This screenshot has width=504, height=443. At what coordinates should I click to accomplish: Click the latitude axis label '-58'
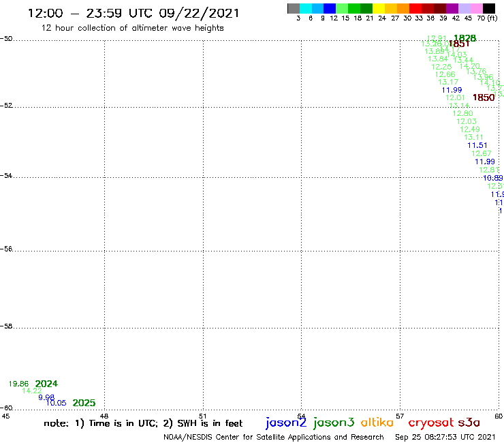coord(6,326)
